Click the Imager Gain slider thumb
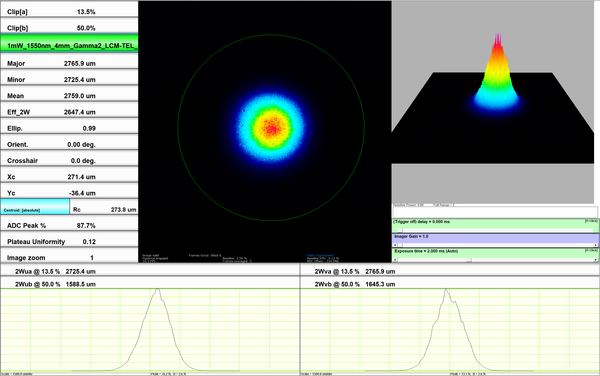 [400, 245]
